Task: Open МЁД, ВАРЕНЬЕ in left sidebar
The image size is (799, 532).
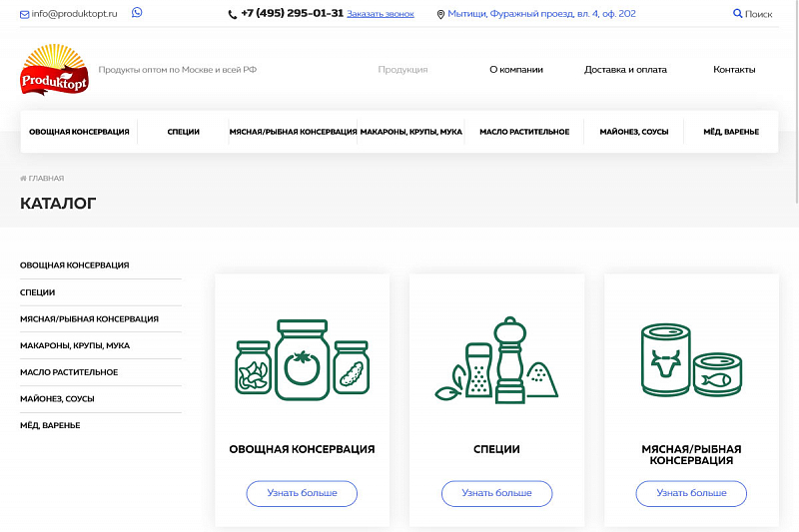Action: pos(50,425)
